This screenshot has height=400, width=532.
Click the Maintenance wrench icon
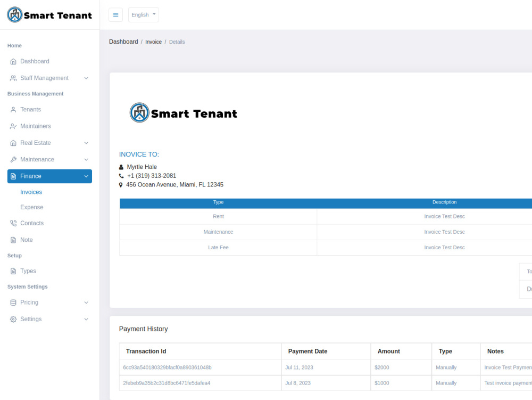13,160
